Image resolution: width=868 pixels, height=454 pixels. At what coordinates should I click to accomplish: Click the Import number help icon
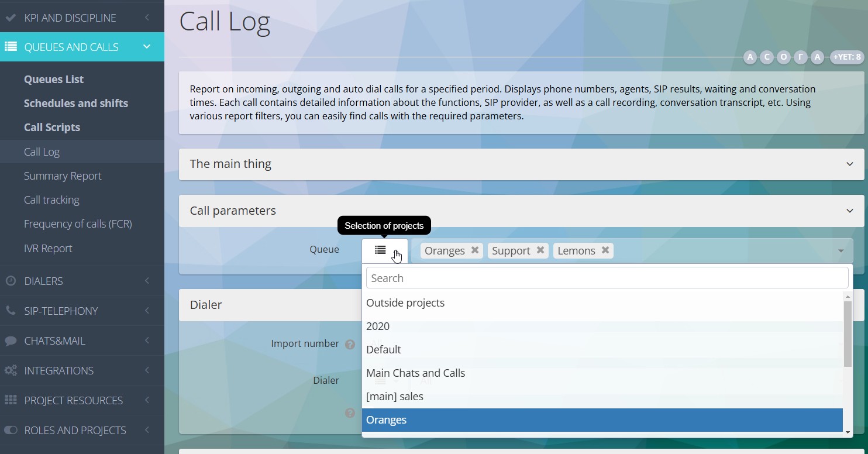pos(350,345)
